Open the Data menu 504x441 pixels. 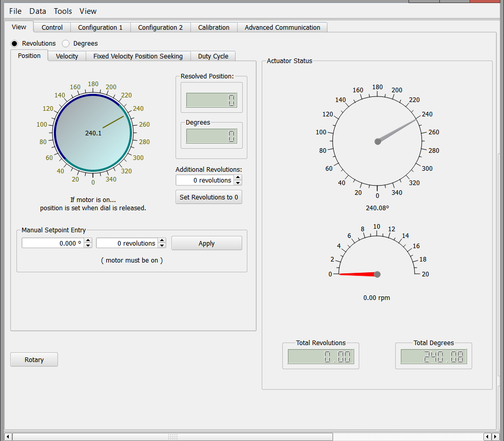(37, 11)
